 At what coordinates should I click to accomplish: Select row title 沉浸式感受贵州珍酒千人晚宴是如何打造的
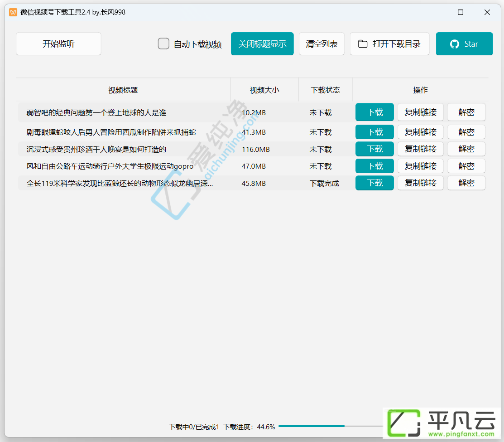[96, 149]
